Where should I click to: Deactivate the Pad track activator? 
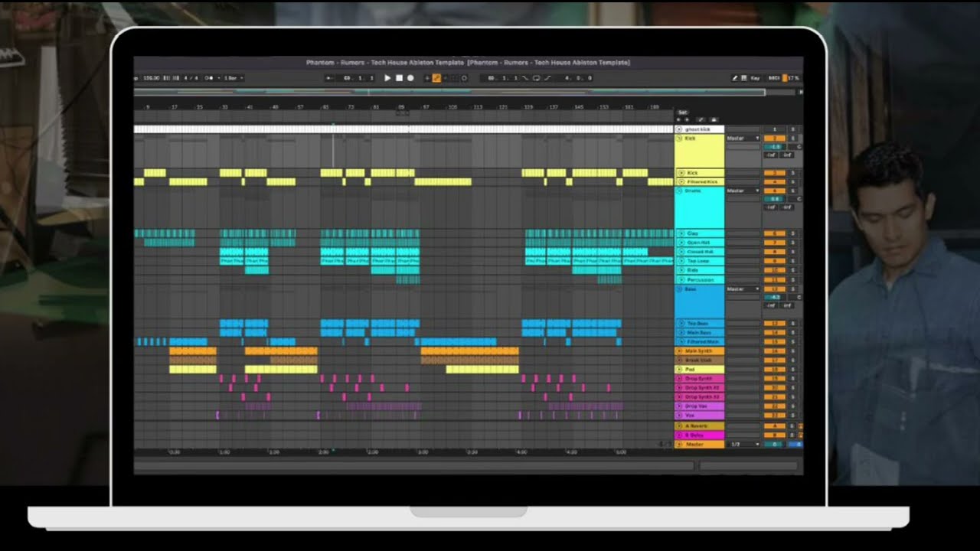tap(775, 369)
